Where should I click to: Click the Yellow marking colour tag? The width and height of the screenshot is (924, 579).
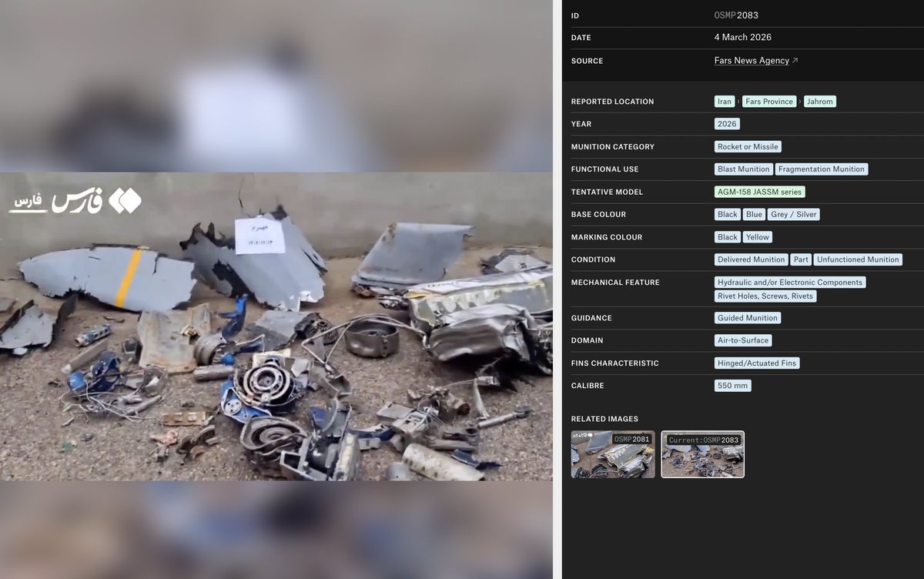point(757,236)
